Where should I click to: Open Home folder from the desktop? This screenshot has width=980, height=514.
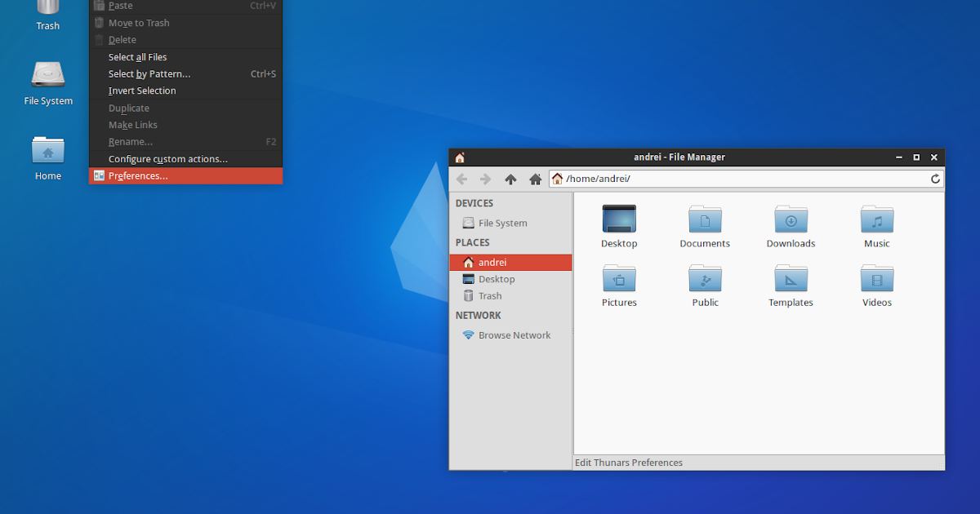[47, 155]
